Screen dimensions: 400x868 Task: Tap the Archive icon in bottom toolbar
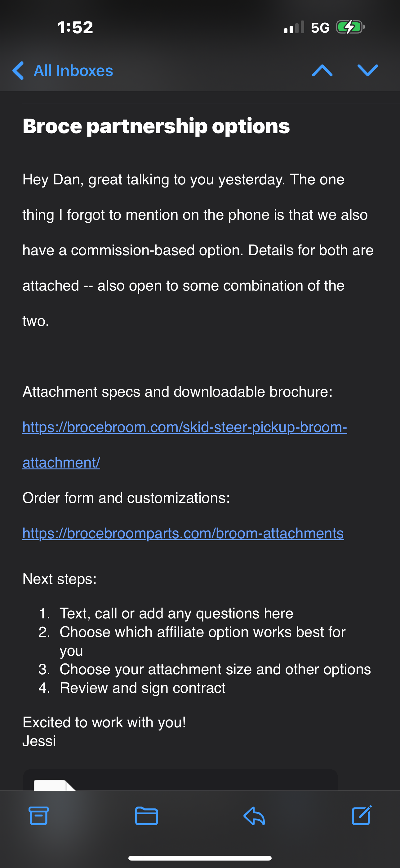click(x=38, y=816)
